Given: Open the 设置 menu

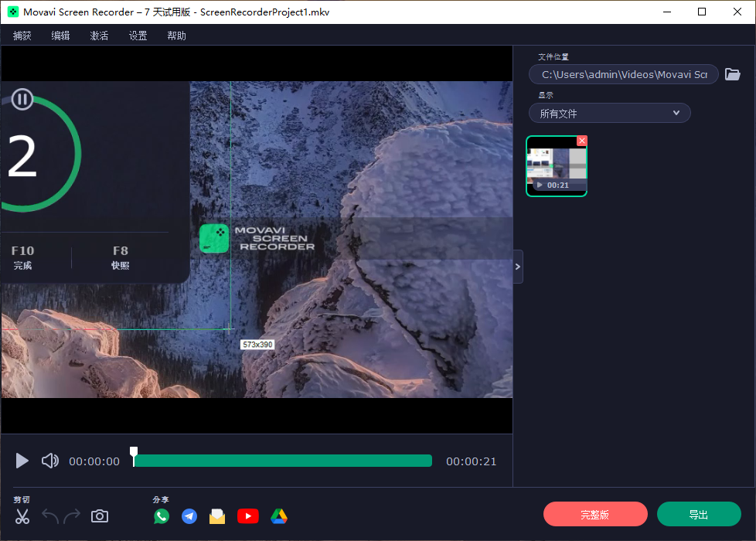Looking at the screenshot, I should click(138, 36).
